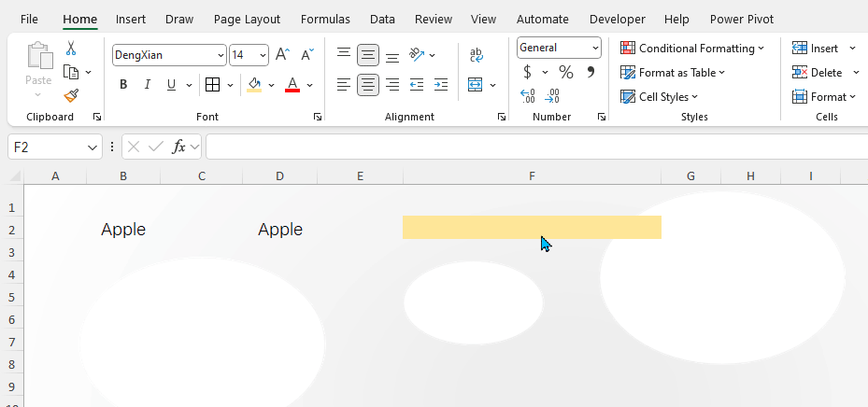Open the font name DengXian dropdown
Screen dimensions: 868x407
click(221, 55)
